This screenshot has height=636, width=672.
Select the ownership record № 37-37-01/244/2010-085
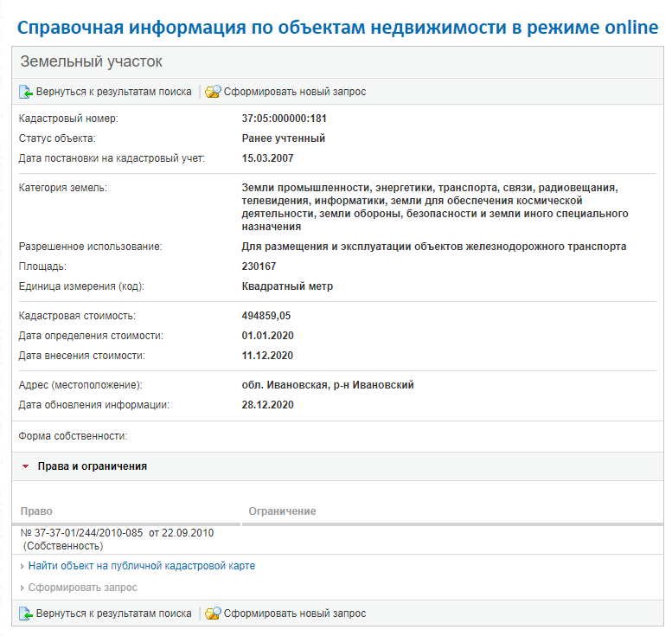coord(117,539)
